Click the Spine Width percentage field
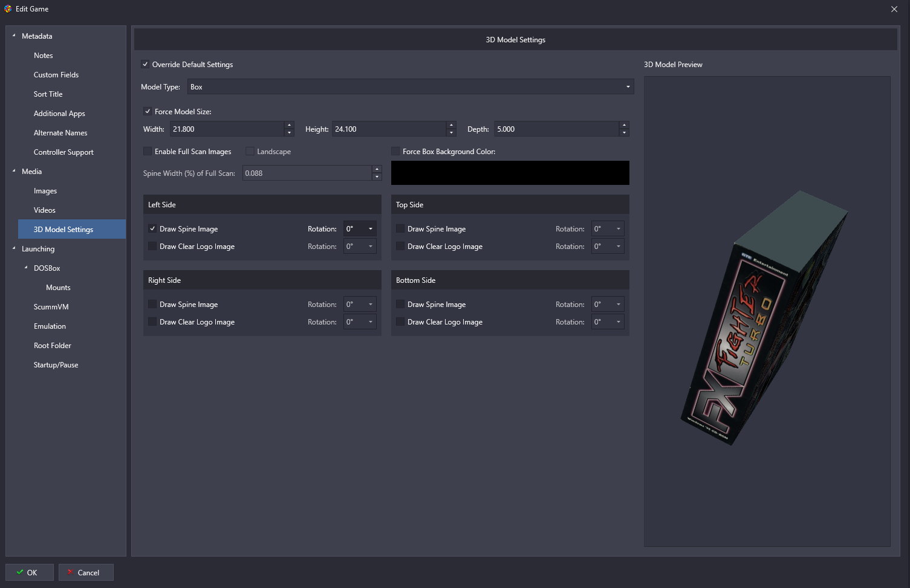The image size is (910, 588). coord(307,173)
